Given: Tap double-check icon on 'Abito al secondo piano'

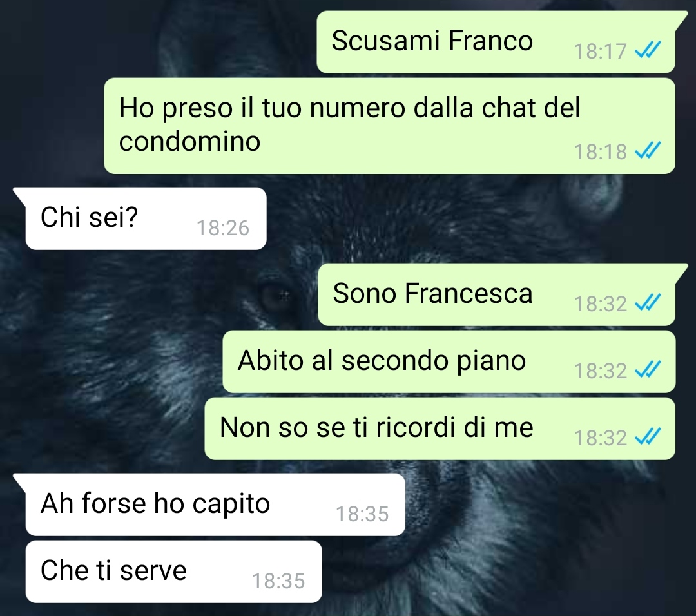Looking at the screenshot, I should (648, 370).
